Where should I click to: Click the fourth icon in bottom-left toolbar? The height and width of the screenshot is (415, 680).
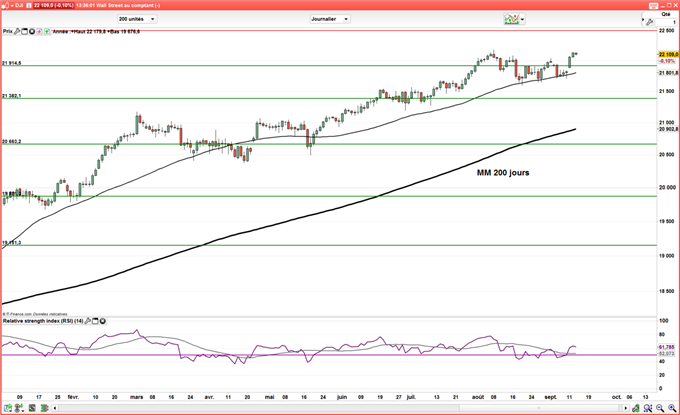(x=44, y=408)
